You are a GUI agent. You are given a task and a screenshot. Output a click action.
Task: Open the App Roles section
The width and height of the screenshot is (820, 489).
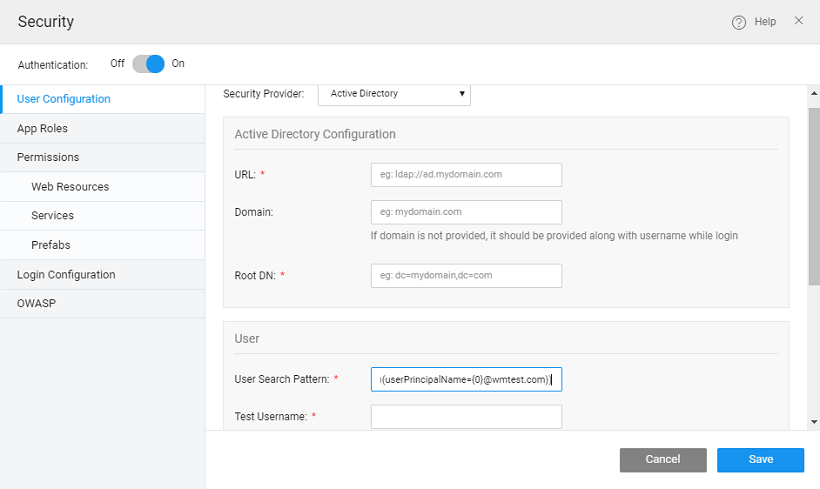tap(43, 128)
